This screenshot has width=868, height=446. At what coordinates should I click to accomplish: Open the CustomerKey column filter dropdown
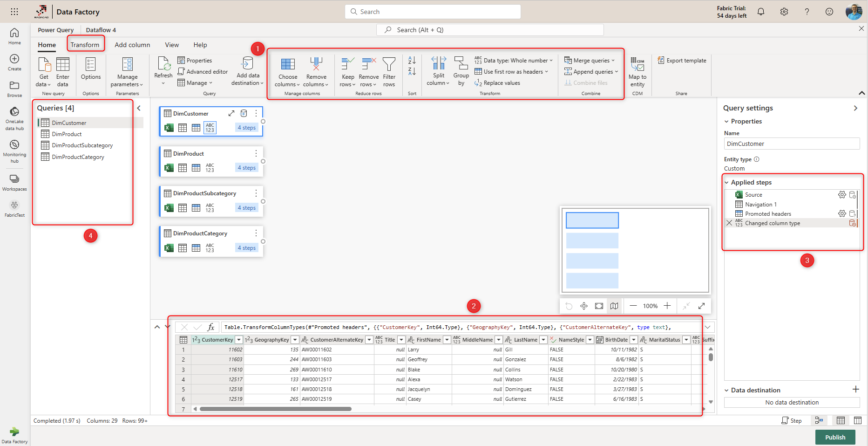(x=239, y=340)
